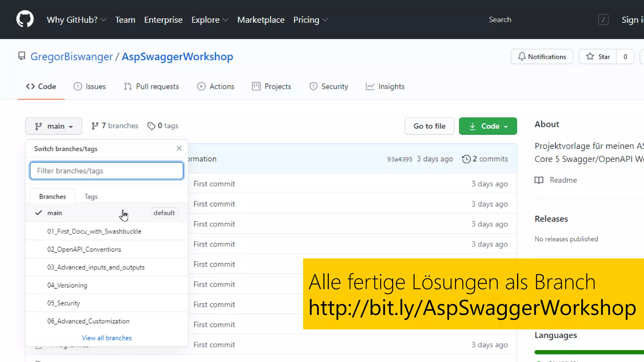Viewport: 644px width, 362px height.
Task: Open the AspSwaggerWorkshop repository link
Action: (177, 57)
